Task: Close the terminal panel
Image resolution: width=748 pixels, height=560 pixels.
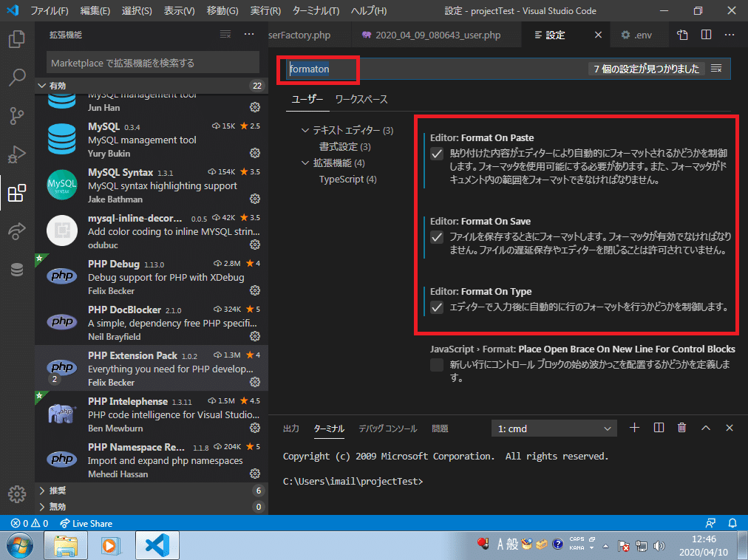Action: tap(730, 428)
